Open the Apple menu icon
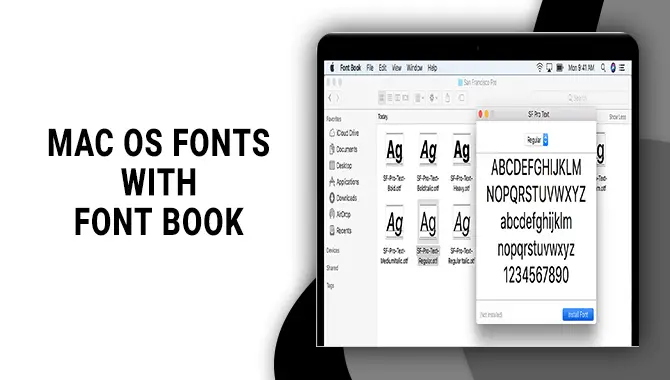 click(332, 68)
